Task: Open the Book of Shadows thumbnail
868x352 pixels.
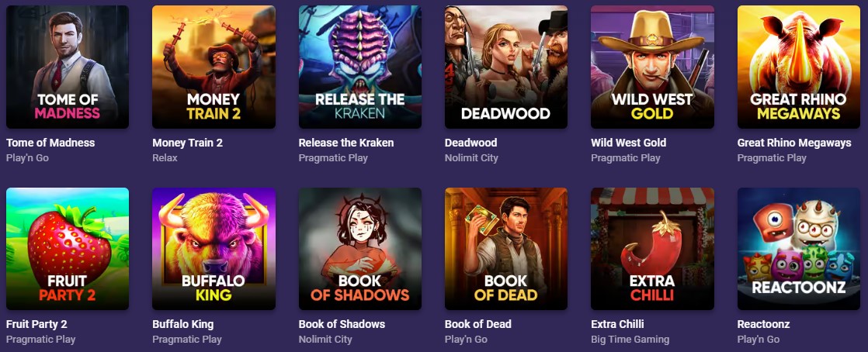Action: point(359,249)
